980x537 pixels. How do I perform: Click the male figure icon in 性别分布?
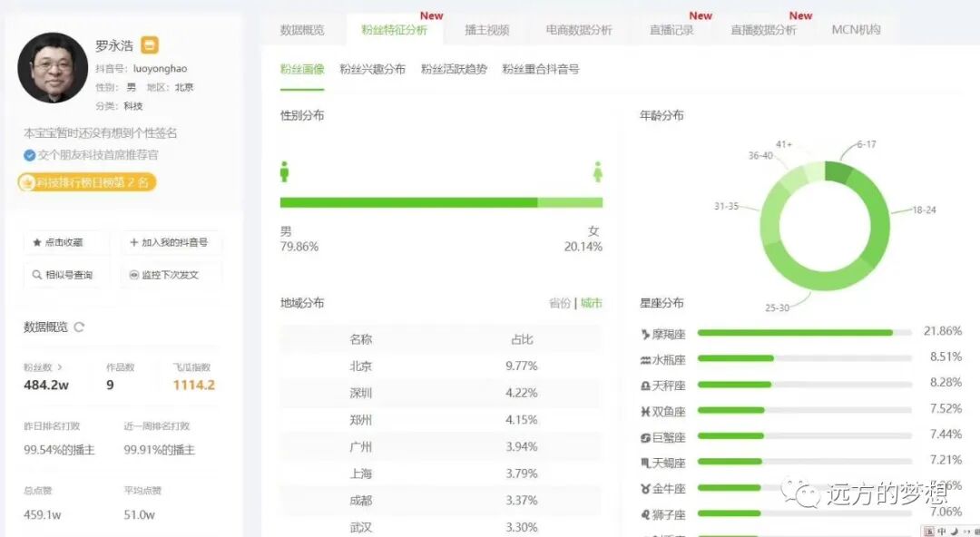pyautogui.click(x=284, y=171)
